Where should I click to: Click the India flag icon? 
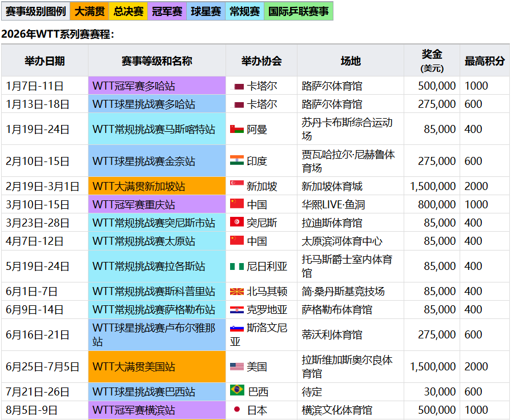236,161
